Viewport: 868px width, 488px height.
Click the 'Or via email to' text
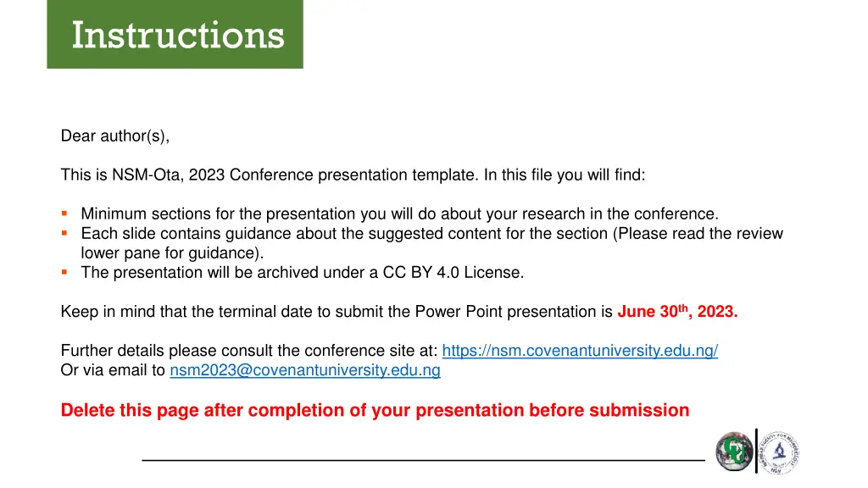(113, 370)
